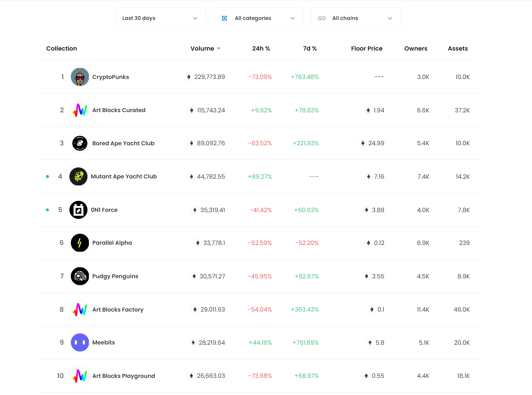This screenshot has height=395, width=532.
Task: Sort by Floor Price column header
Action: (x=367, y=49)
